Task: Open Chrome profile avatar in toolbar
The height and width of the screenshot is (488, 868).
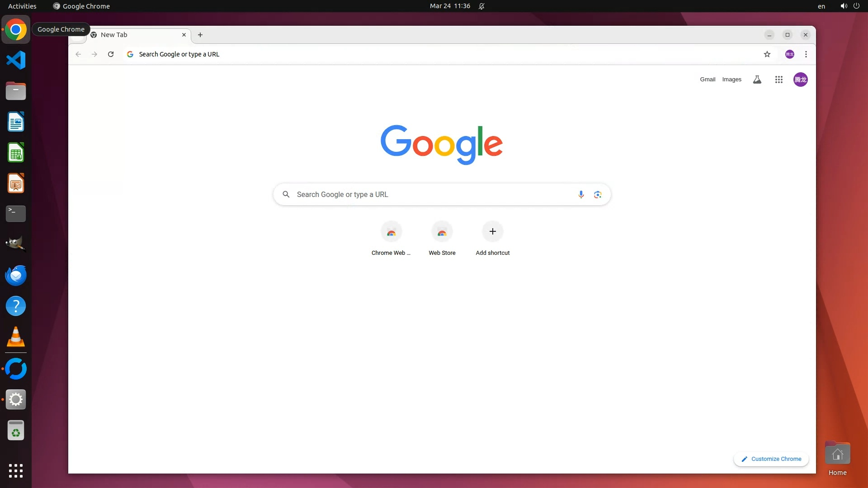Action: pos(789,54)
